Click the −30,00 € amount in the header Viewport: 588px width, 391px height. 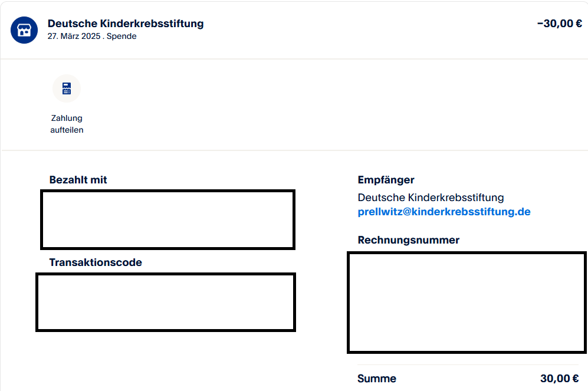(x=559, y=24)
